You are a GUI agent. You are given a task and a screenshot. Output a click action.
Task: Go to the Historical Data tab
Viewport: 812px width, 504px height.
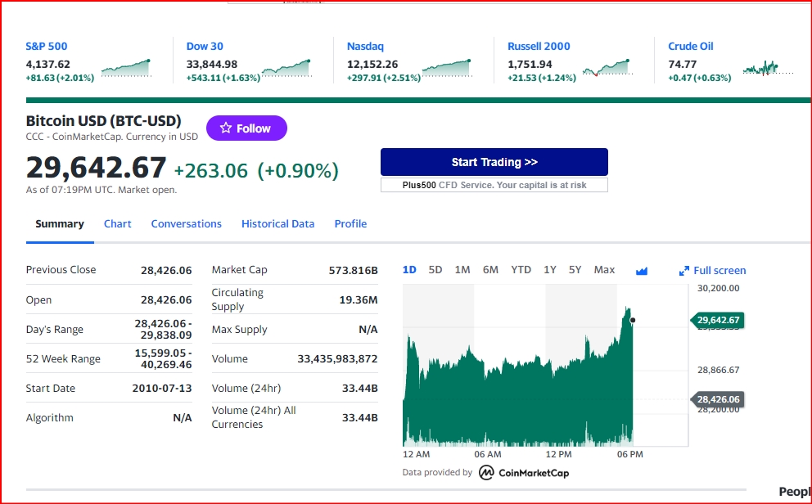pyautogui.click(x=277, y=224)
